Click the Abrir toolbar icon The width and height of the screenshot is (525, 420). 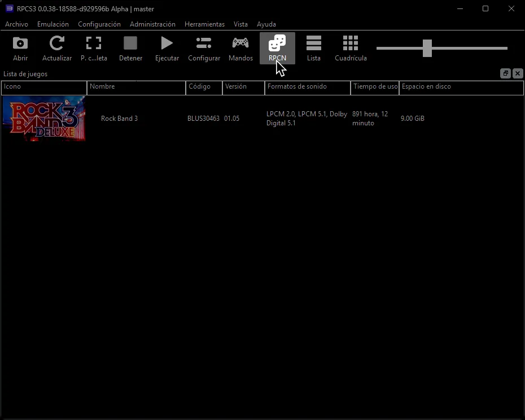[20, 47]
